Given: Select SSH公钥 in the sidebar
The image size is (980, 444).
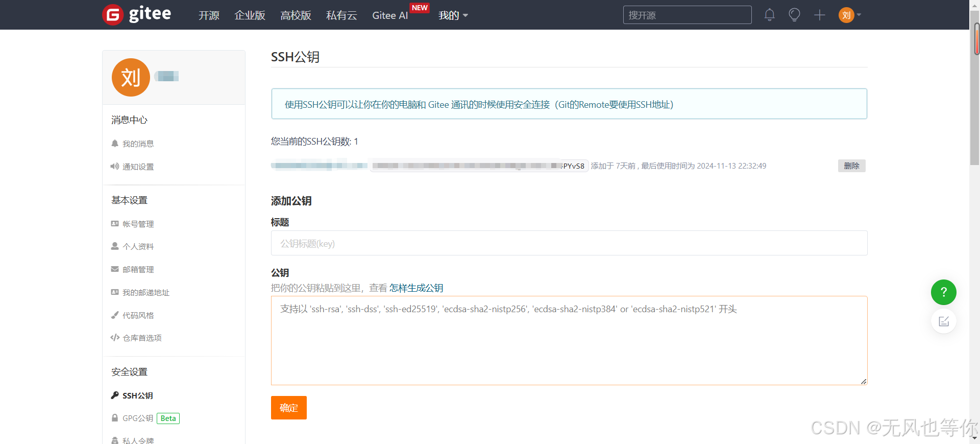Looking at the screenshot, I should tap(137, 395).
